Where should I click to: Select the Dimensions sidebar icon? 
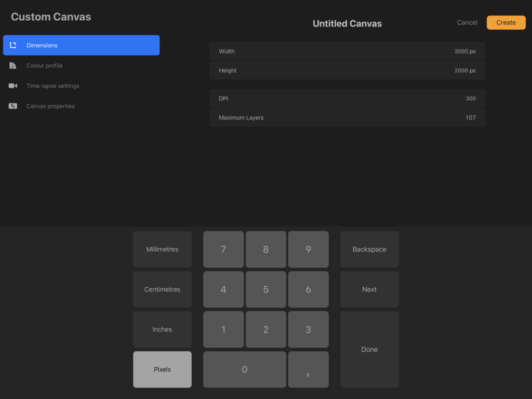[14, 45]
